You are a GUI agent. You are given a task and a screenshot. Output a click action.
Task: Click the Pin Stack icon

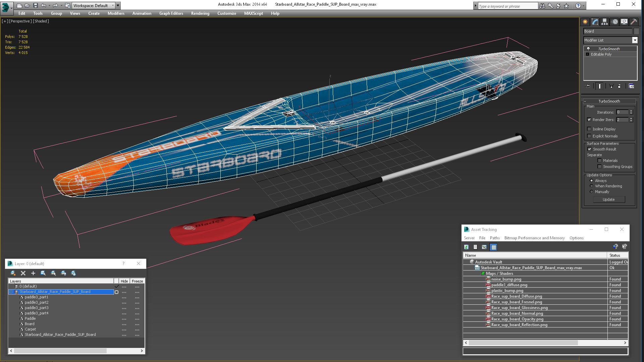[x=588, y=86]
